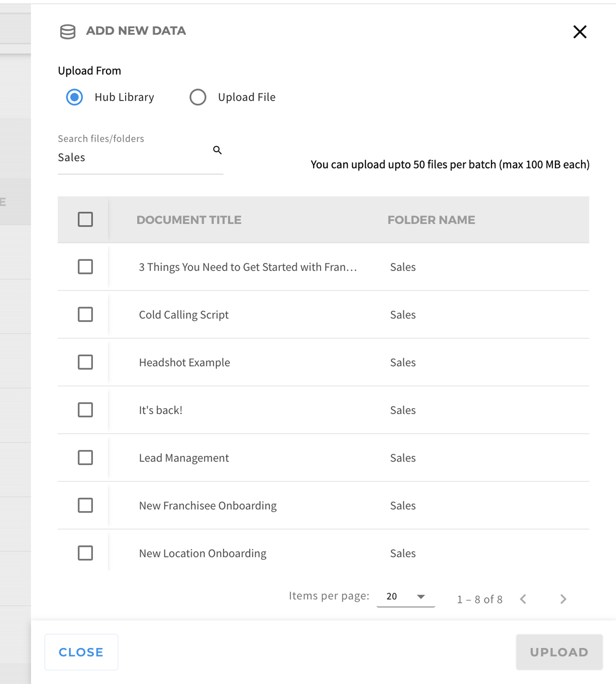Select the Lead Management document checkbox
616x684 pixels.
click(85, 457)
